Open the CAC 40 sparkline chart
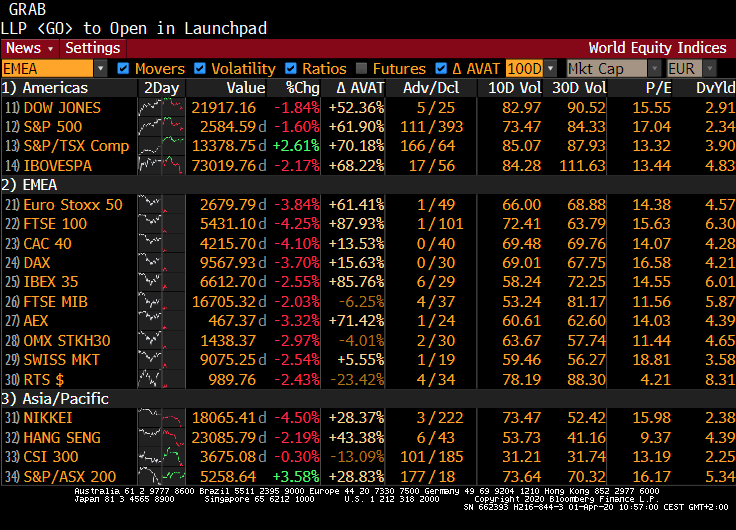 161,243
